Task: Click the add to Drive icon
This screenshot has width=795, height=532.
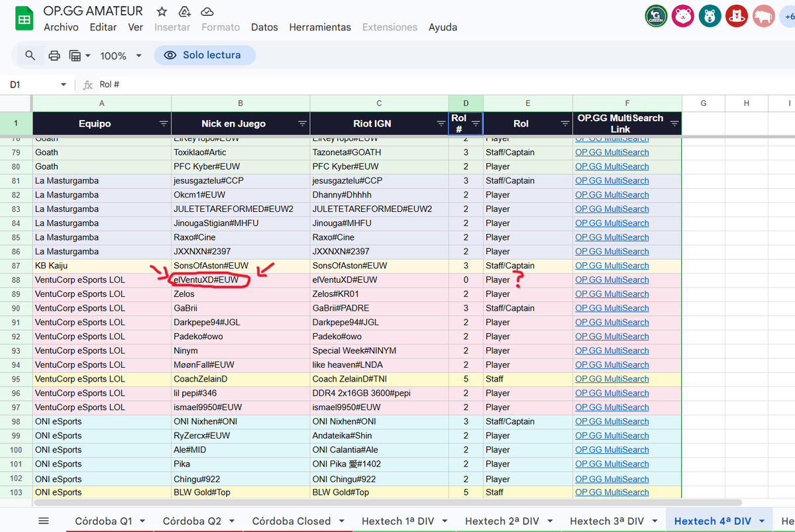Action: coord(185,11)
